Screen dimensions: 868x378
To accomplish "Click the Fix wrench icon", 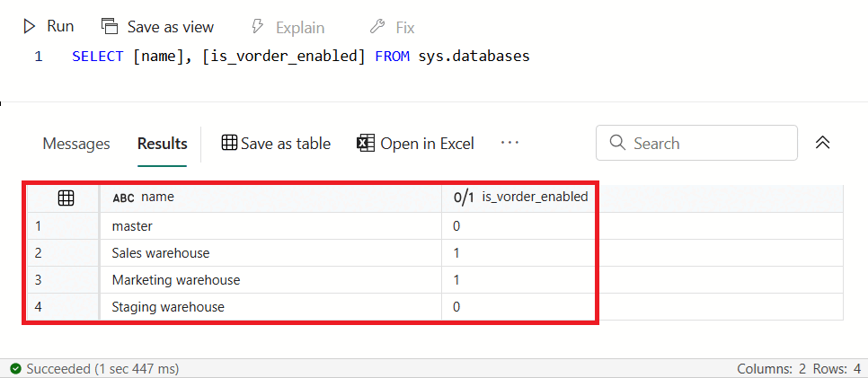I will click(x=377, y=27).
